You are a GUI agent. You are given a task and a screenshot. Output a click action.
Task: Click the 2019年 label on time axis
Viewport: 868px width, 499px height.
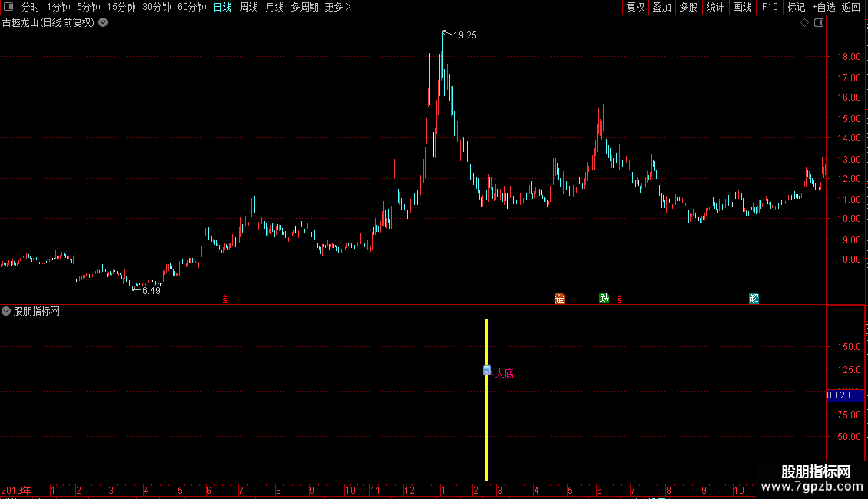pyautogui.click(x=16, y=490)
